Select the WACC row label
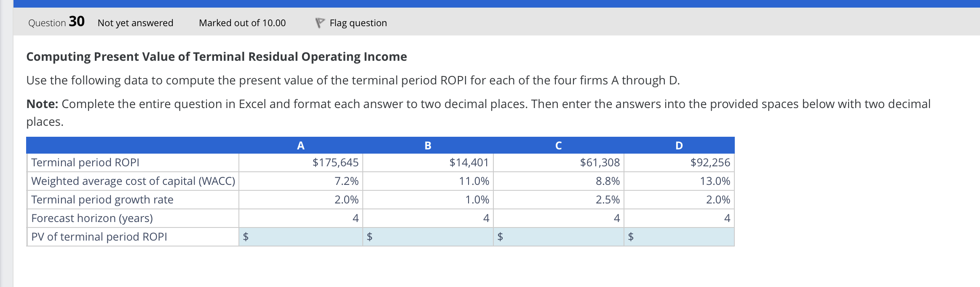Screen dimensions: 980x287 [x=133, y=181]
